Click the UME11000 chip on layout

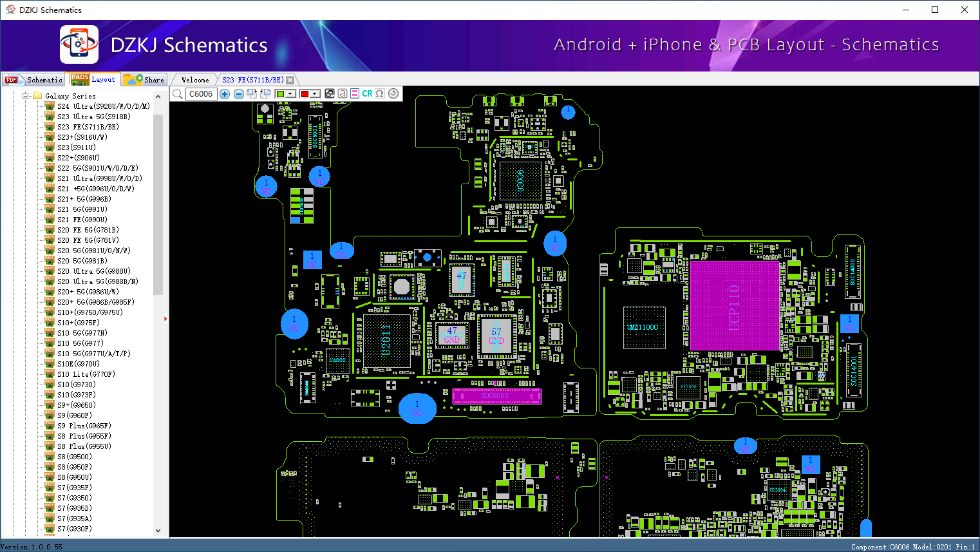(x=643, y=328)
